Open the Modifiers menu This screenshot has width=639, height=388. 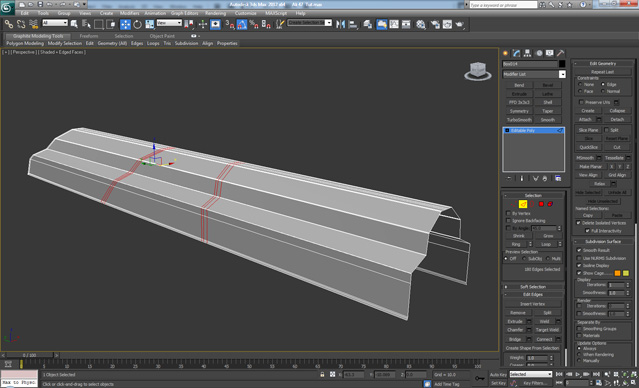129,13
